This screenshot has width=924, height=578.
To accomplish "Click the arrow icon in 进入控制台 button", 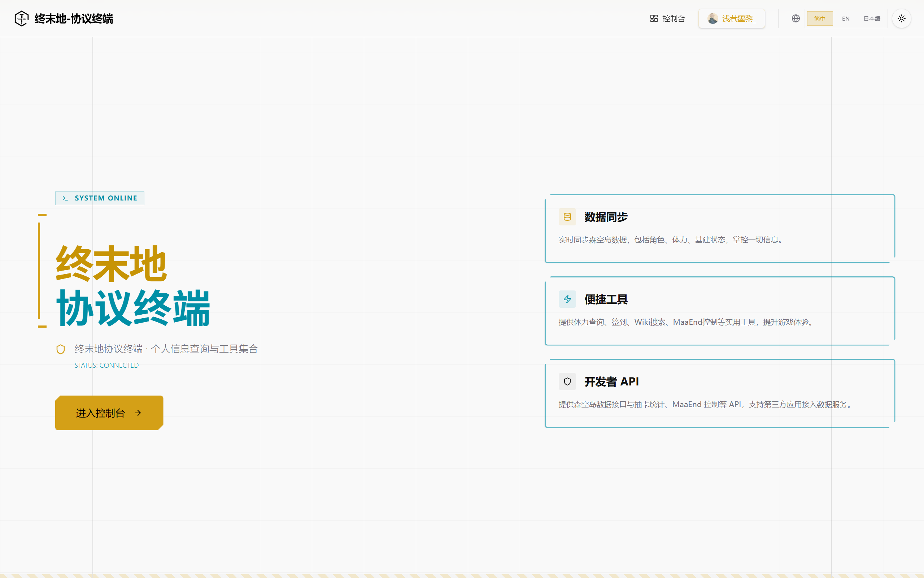I will tap(138, 413).
